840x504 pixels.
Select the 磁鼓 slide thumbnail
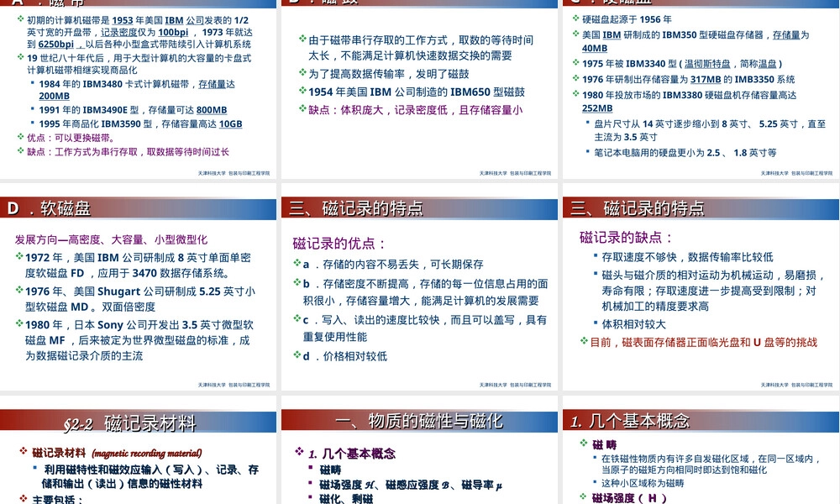[x=419, y=89]
